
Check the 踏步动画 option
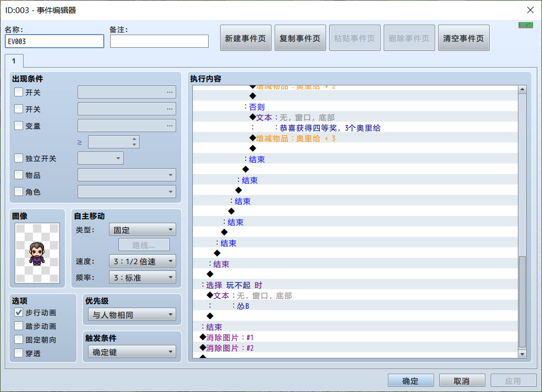tap(19, 326)
